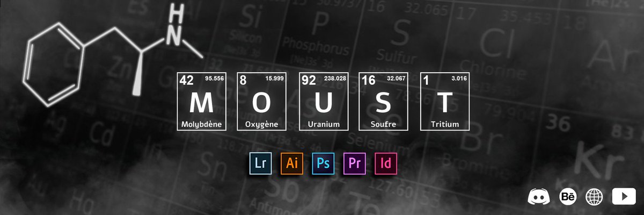Click the atomic number 42
This screenshot has width=644, height=215.
pyautogui.click(x=186, y=80)
